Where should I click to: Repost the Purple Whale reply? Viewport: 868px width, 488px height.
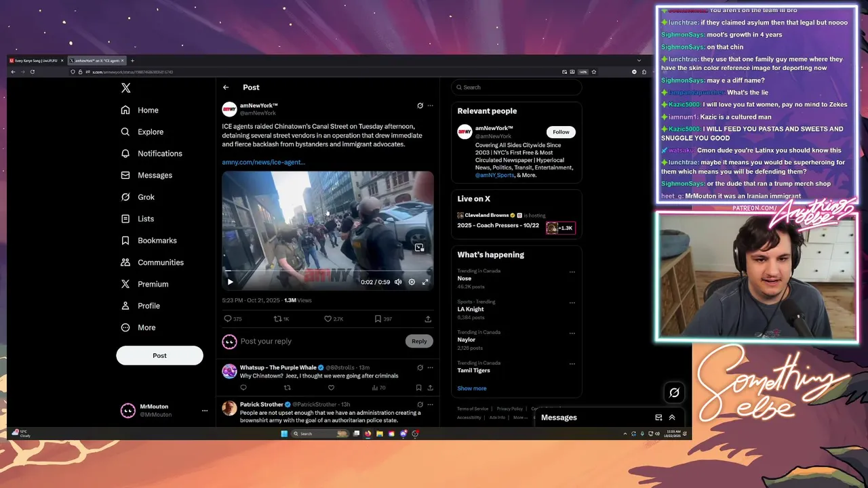pos(287,388)
